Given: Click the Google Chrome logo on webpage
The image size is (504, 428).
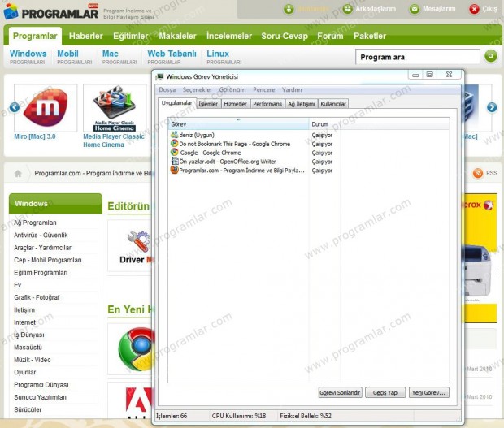Looking at the screenshot, I should [x=137, y=349].
